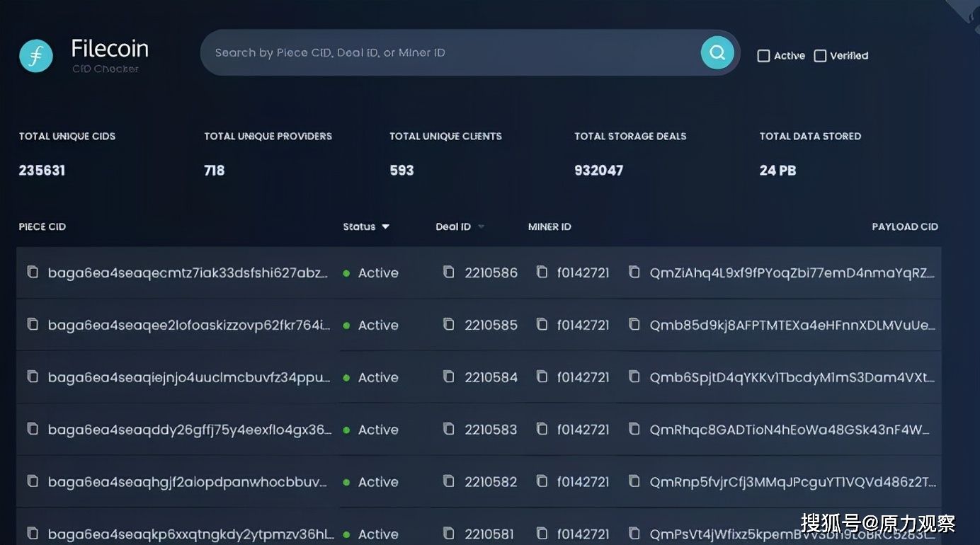Viewport: 980px width, 545px height.
Task: Open payload CID QmRhqc8GADTioN4hEoWa48GSk43nF4W
Action: (x=790, y=430)
